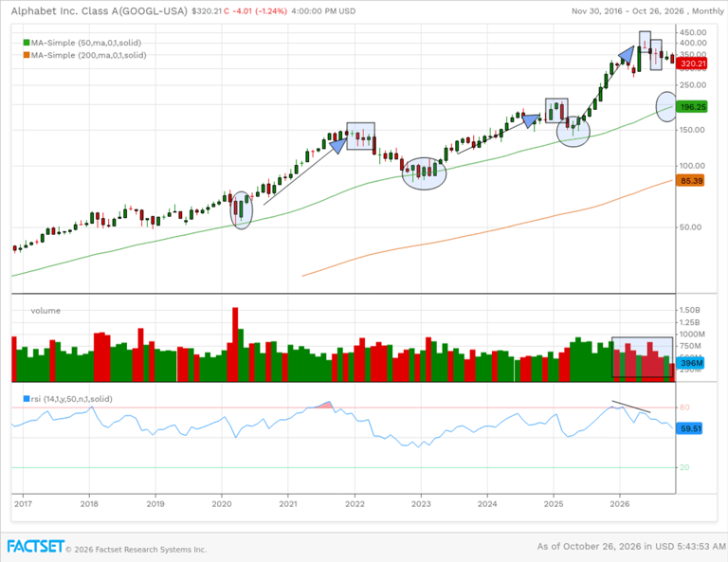Screen dimensions: 728x562
Task: Click the 1.25B volume axis label
Action: pyautogui.click(x=690, y=322)
